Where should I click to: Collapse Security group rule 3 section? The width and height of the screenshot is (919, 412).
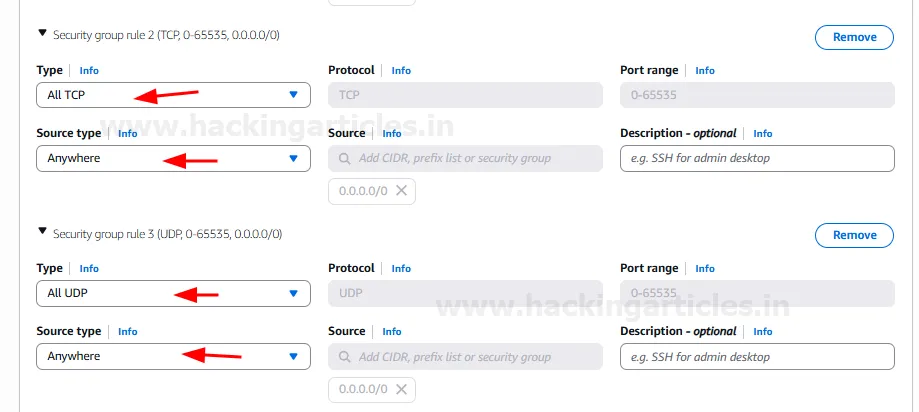42,231
